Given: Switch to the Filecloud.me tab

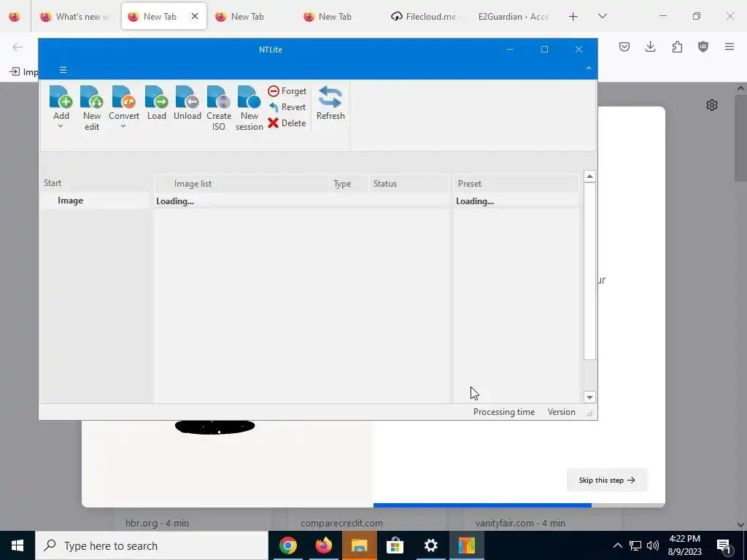Looking at the screenshot, I should [x=424, y=17].
